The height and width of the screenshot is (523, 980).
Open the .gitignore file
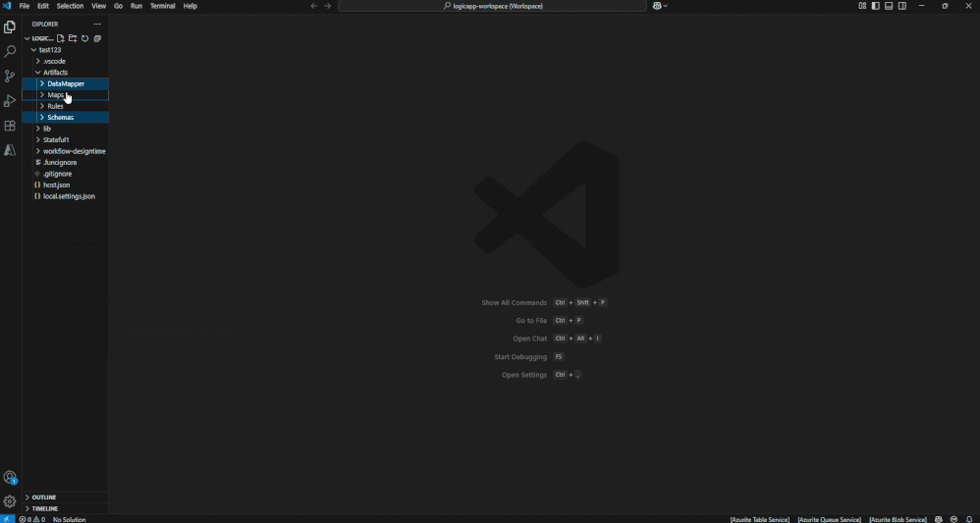pos(65,174)
